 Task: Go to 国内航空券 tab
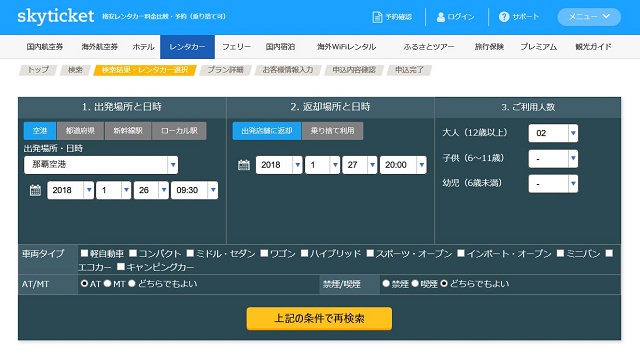tap(45, 47)
